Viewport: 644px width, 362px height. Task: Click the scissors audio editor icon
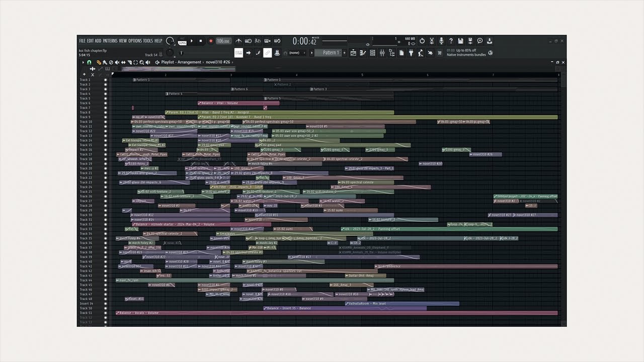tap(432, 41)
